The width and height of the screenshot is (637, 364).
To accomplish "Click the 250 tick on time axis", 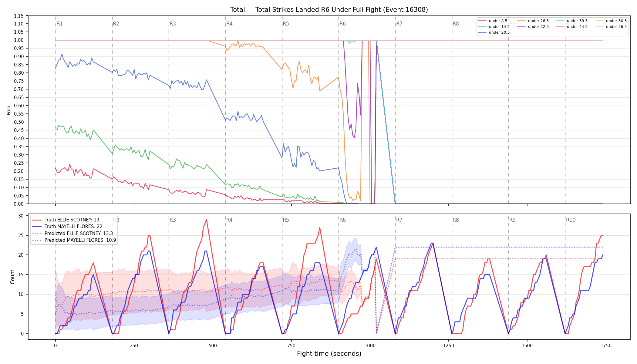I will [134, 345].
